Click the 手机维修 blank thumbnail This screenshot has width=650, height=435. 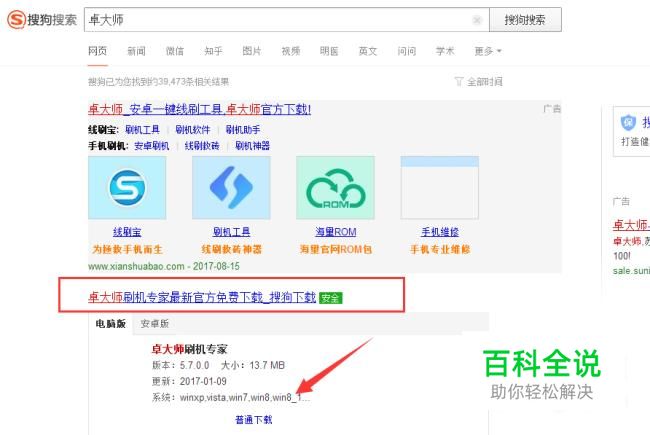coord(439,187)
